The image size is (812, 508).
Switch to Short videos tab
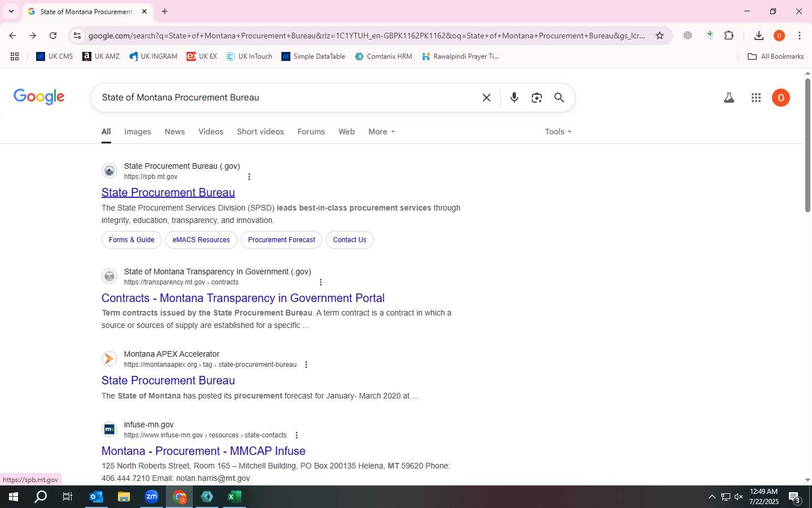click(261, 132)
